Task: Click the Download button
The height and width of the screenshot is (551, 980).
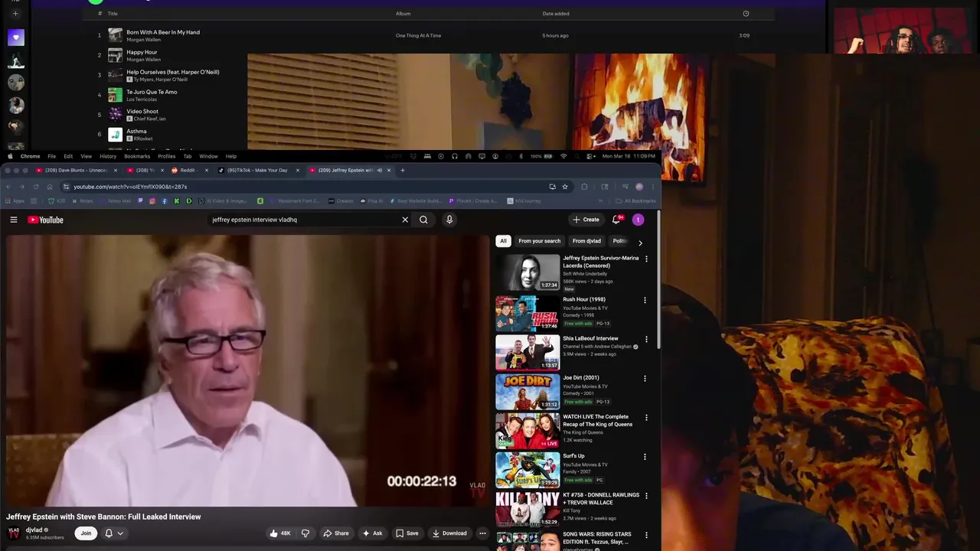Action: coord(449,533)
